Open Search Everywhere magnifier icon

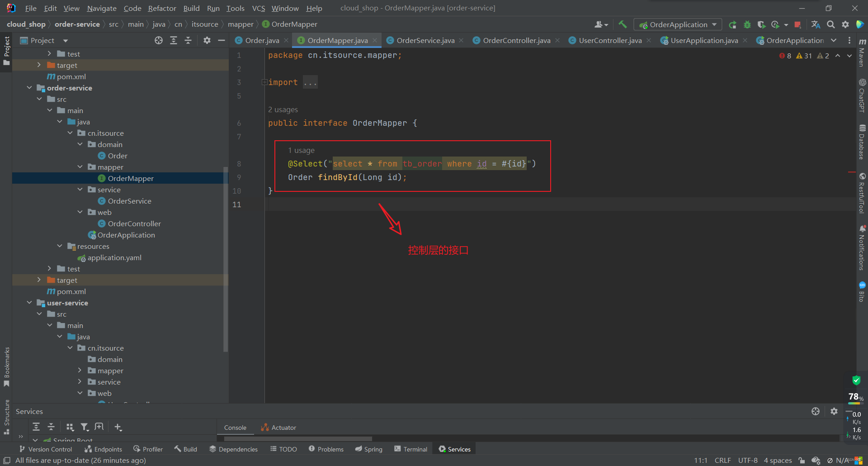pyautogui.click(x=830, y=24)
